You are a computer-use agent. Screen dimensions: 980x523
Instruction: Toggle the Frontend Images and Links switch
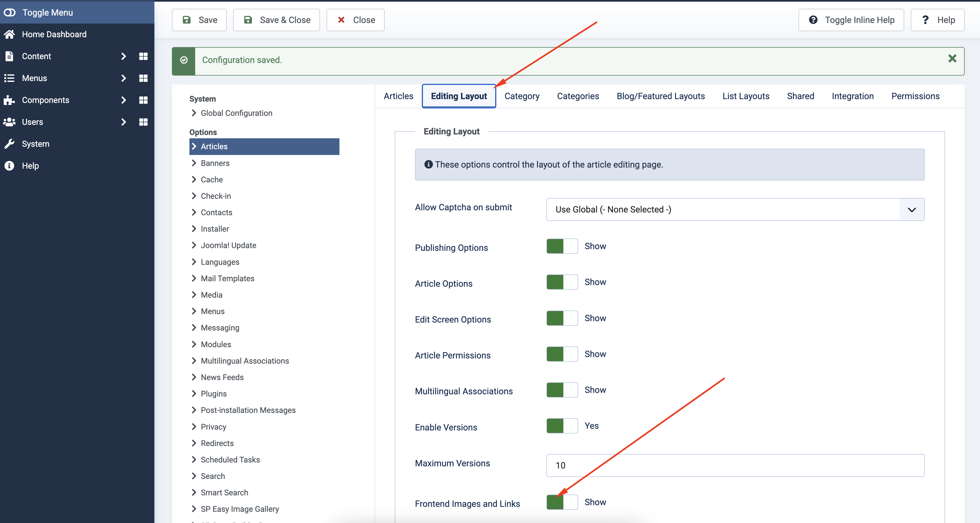(x=562, y=502)
